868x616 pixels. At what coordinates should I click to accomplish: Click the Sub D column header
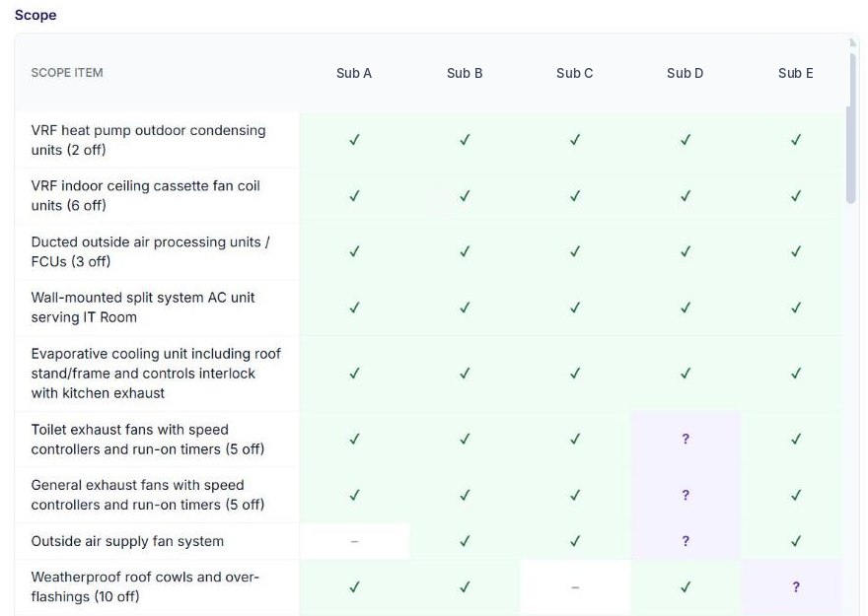point(685,73)
